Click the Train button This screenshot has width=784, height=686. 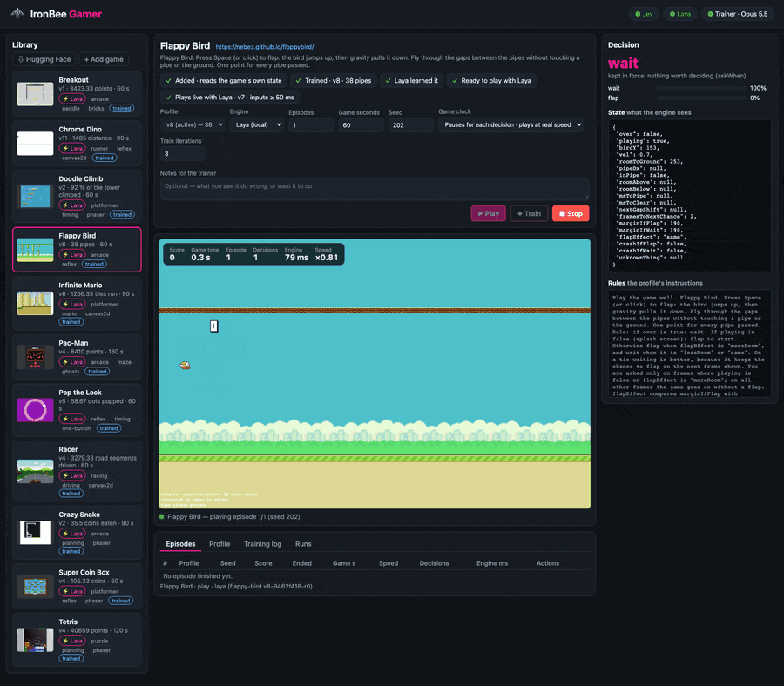pos(529,214)
